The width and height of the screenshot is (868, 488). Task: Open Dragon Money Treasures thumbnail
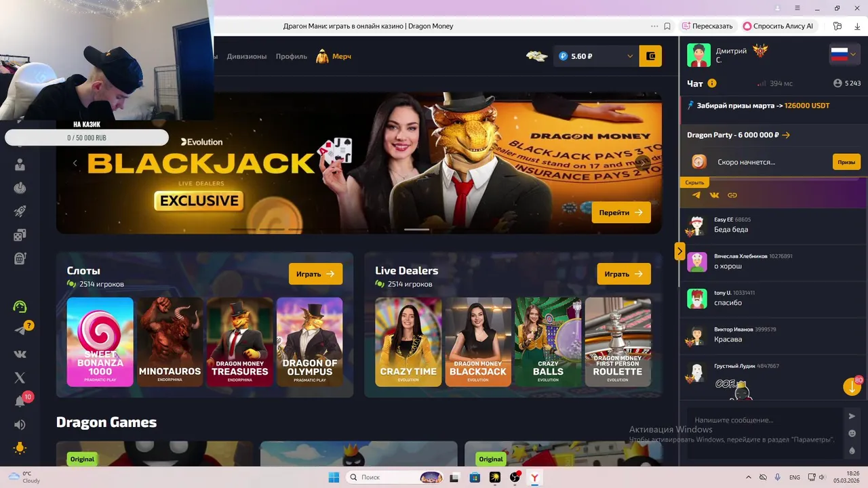[x=239, y=342]
